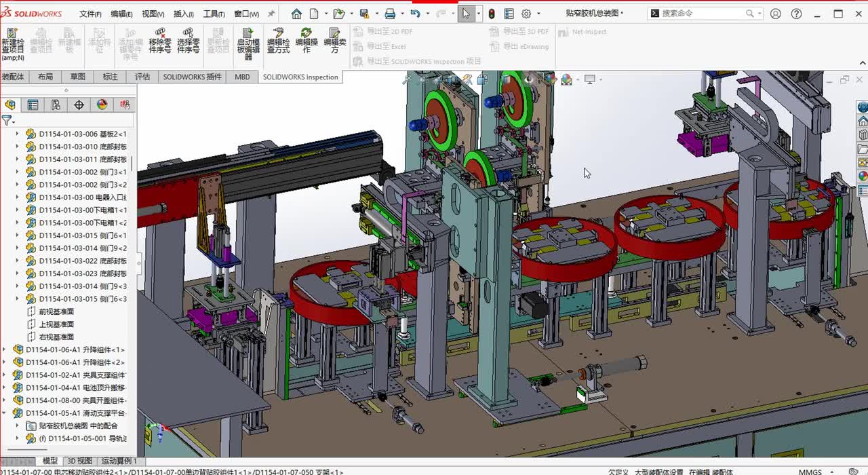Viewport: 868px width, 475px height.
Task: Switch to the ConfigurationManager panel icon
Action: (x=56, y=104)
